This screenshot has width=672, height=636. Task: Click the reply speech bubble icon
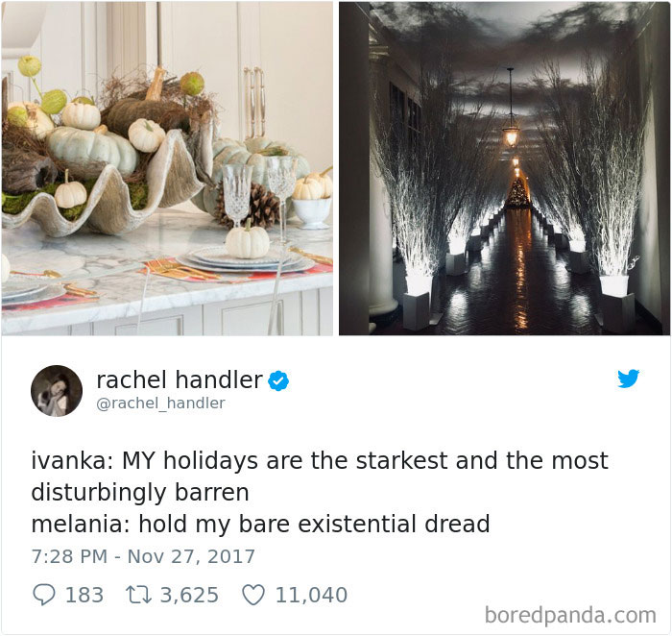click(x=44, y=595)
